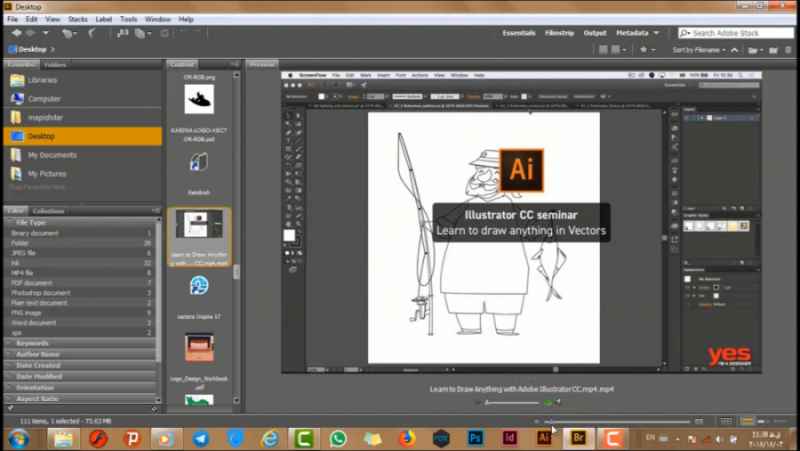
Task: Click the create new folder icon
Action: point(773,50)
